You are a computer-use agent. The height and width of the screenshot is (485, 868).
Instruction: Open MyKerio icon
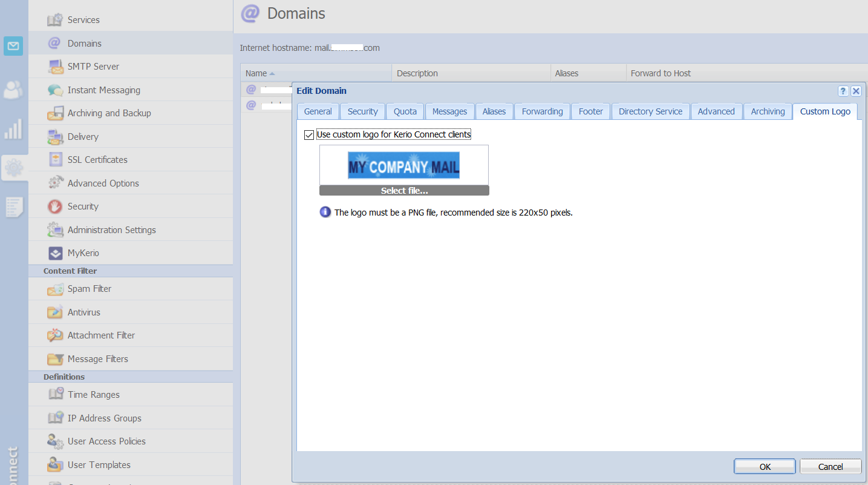55,253
